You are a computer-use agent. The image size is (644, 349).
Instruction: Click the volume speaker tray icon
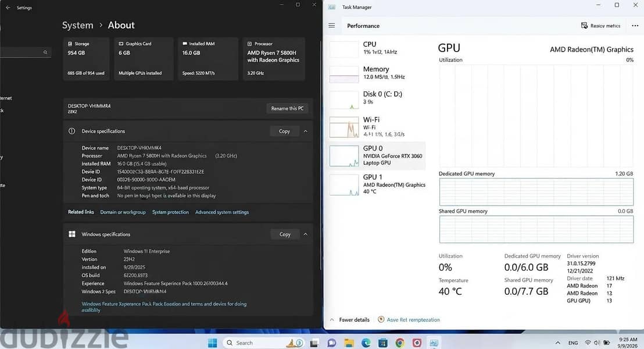pyautogui.click(x=596, y=343)
